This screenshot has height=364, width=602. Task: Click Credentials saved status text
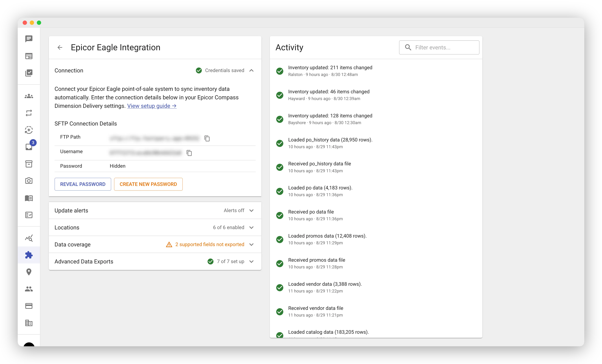pos(225,70)
